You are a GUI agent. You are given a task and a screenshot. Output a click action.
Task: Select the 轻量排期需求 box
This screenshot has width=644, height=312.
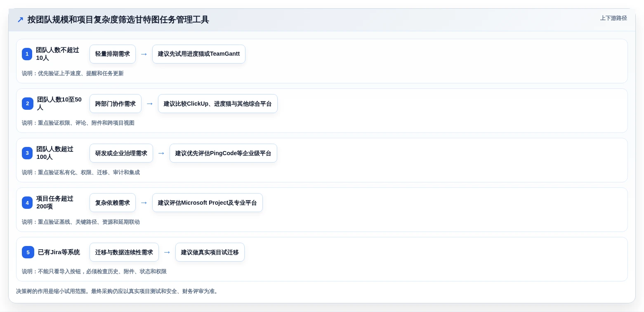click(113, 54)
